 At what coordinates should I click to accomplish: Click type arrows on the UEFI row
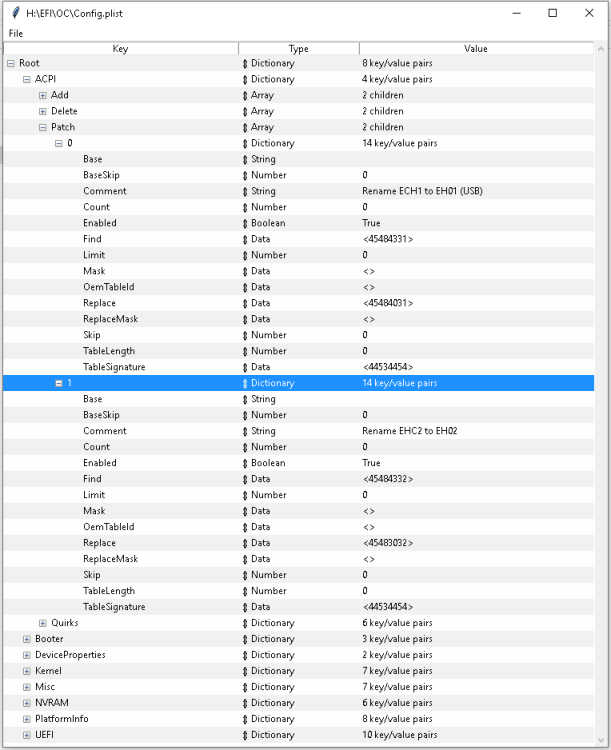(245, 735)
